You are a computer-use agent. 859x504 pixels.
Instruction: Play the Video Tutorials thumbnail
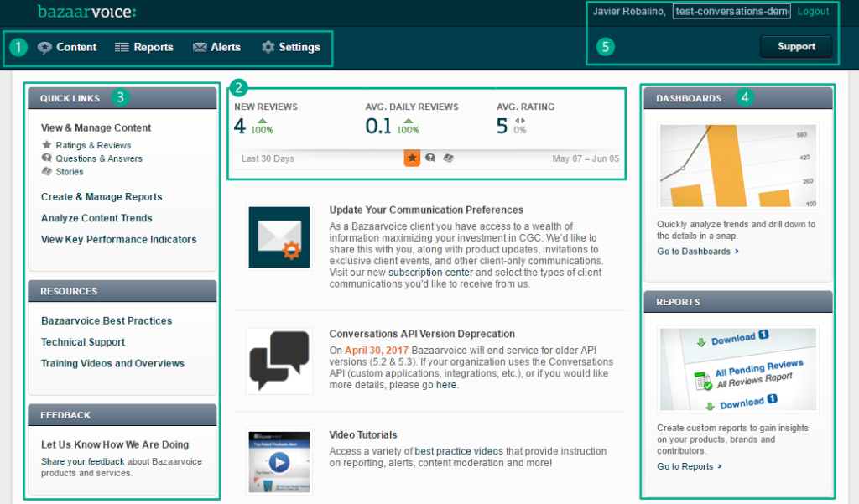click(x=279, y=461)
